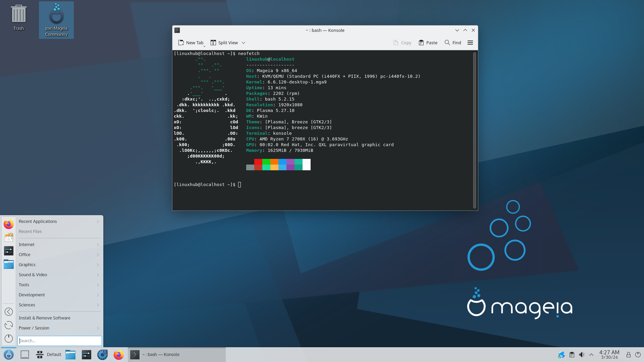Expand the hidden system tray icons arrow
The width and height of the screenshot is (644, 362).
pyautogui.click(x=591, y=355)
